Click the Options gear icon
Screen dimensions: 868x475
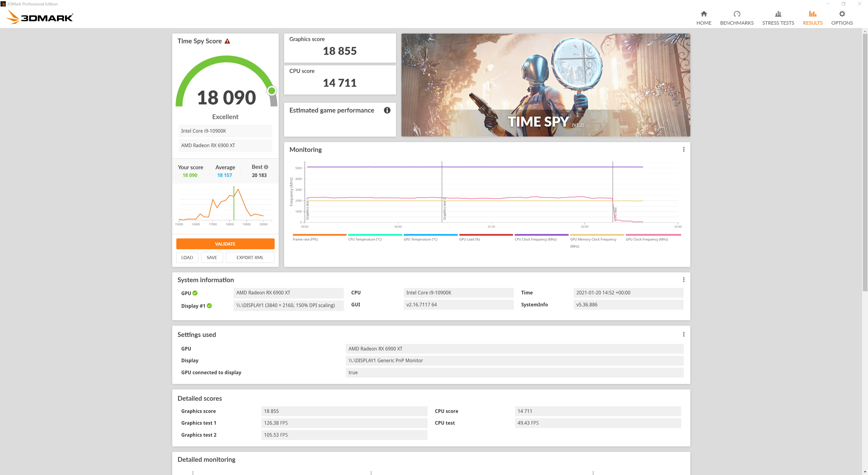click(x=842, y=14)
